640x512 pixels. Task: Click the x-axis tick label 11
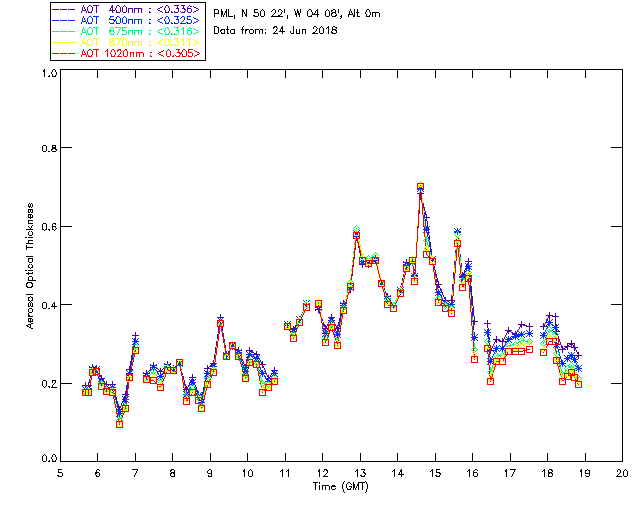click(285, 473)
